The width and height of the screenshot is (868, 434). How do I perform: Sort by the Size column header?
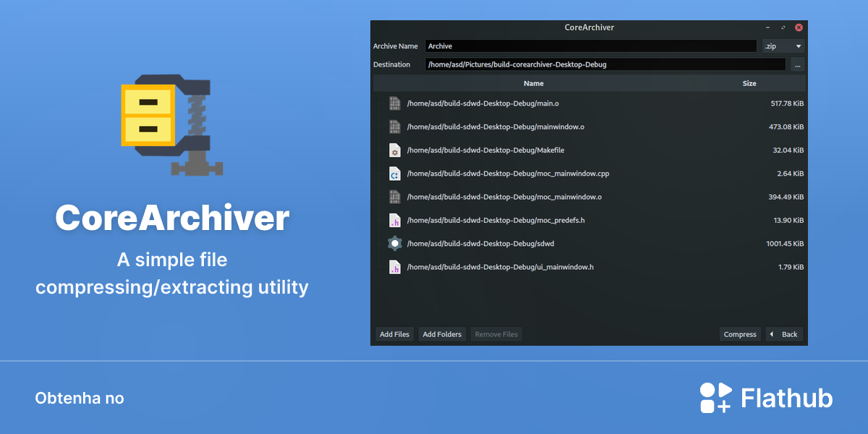click(749, 83)
